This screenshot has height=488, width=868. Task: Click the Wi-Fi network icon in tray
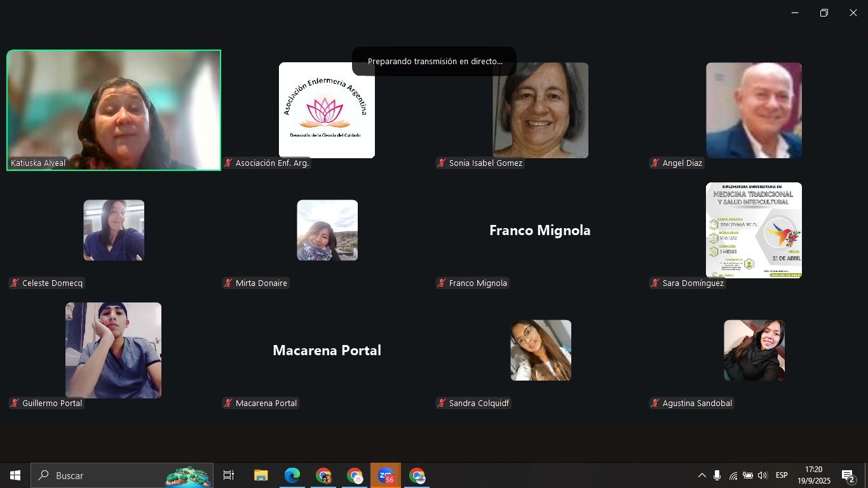point(733,475)
